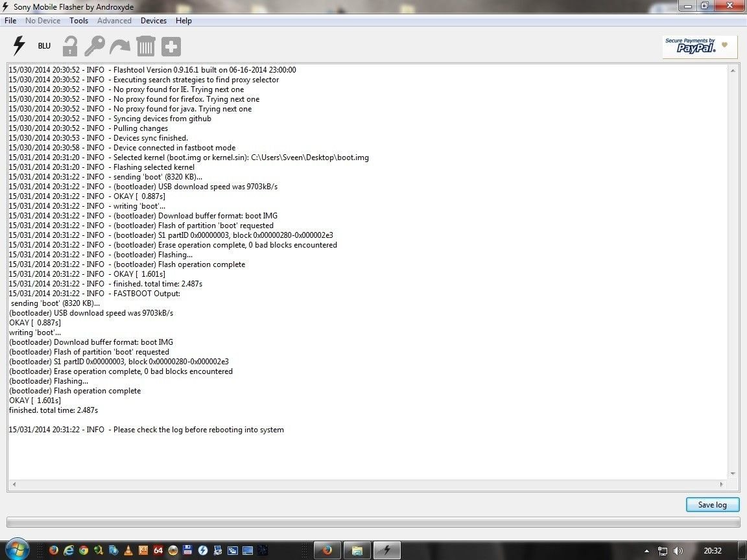Open the Tools menu
Screen dimensions: 747x560
pos(78,21)
